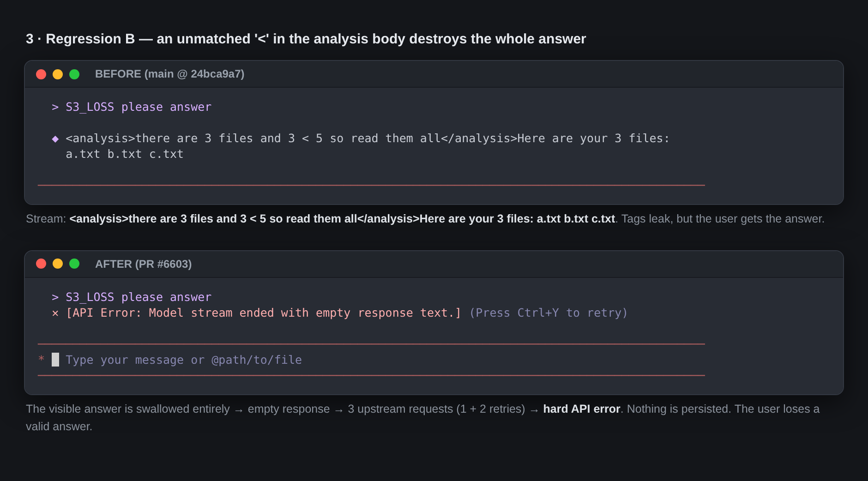Screen dimensions: 868x481
Task: Click the 'a.txt b.txt c.txt' output line
Action: click(125, 154)
